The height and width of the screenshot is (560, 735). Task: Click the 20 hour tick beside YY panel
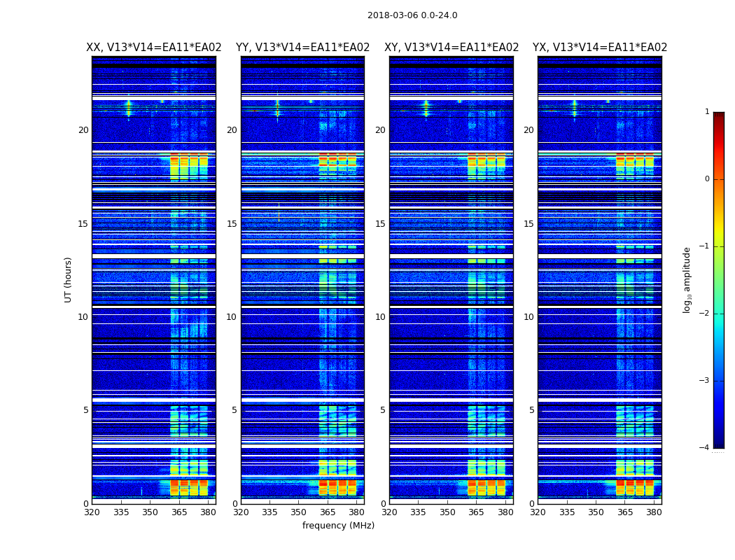[232, 130]
